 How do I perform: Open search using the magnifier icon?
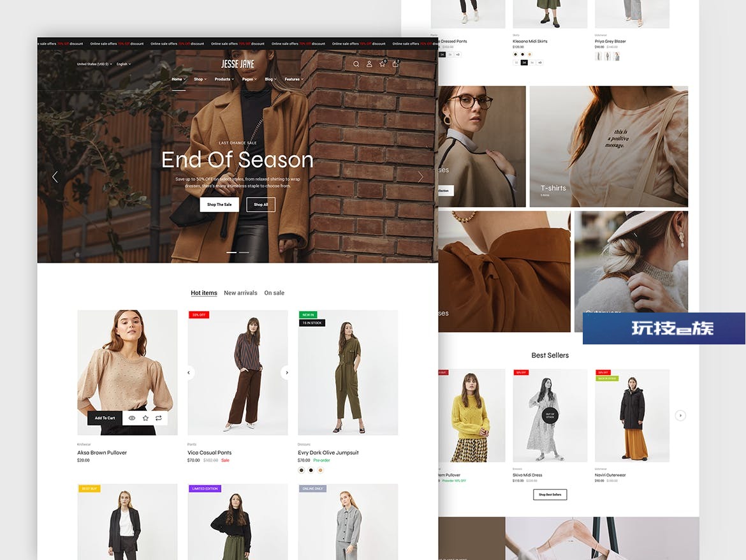[356, 64]
